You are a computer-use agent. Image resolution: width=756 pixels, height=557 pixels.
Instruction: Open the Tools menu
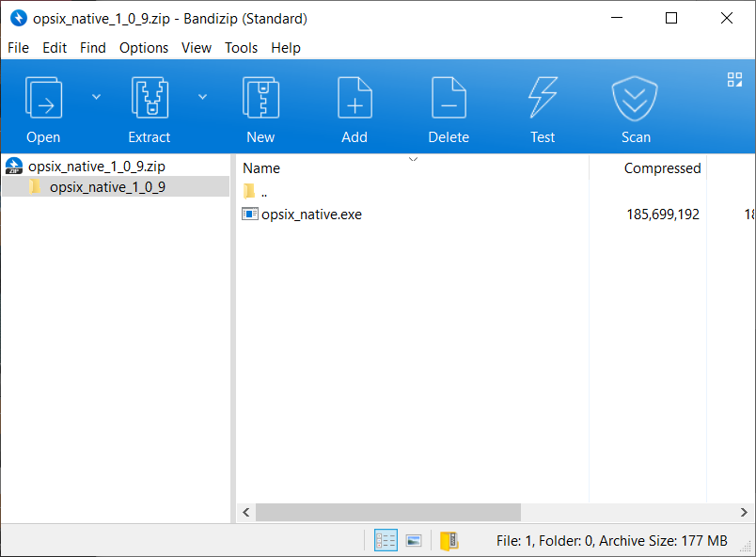click(x=241, y=48)
